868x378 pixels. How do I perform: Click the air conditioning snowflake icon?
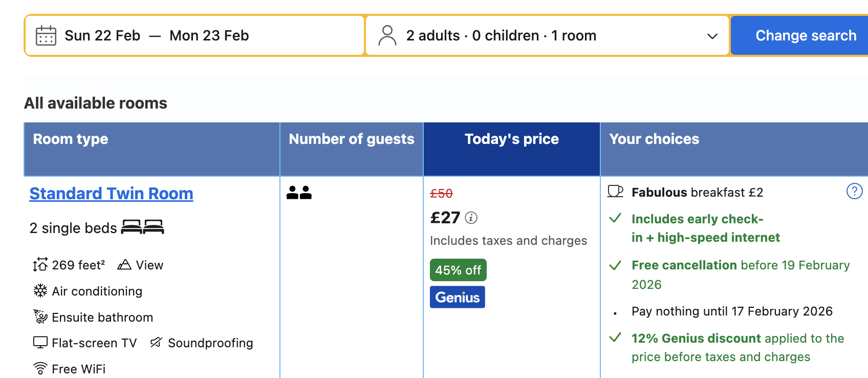40,291
